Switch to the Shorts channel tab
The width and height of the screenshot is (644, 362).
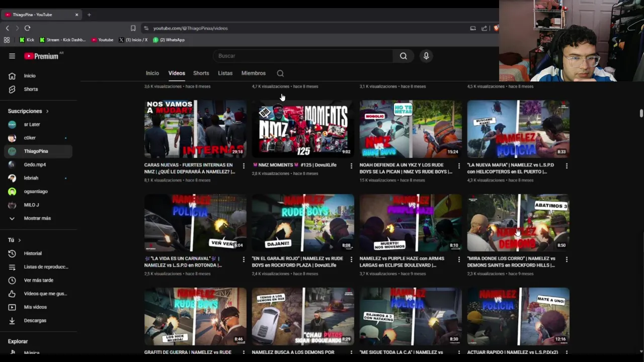click(x=201, y=73)
